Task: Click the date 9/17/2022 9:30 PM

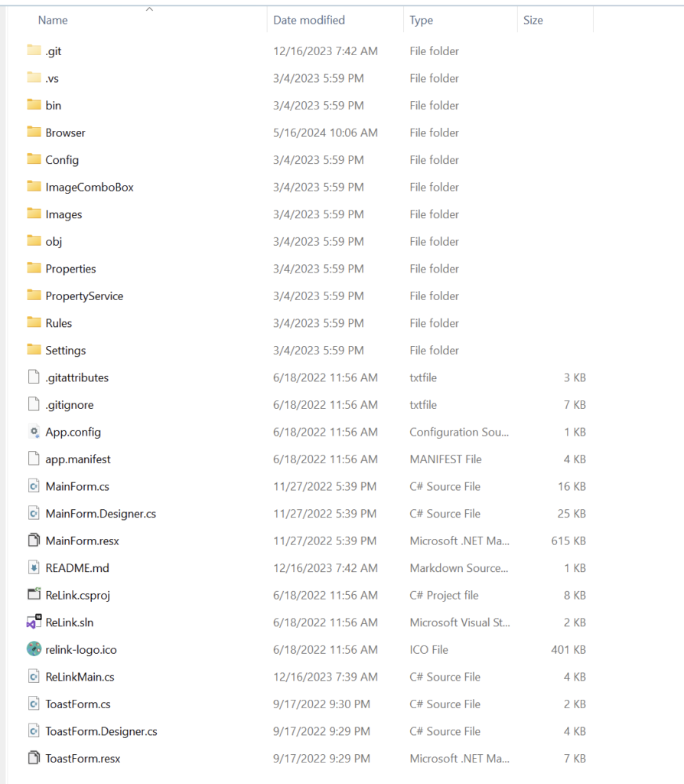Action: click(322, 704)
